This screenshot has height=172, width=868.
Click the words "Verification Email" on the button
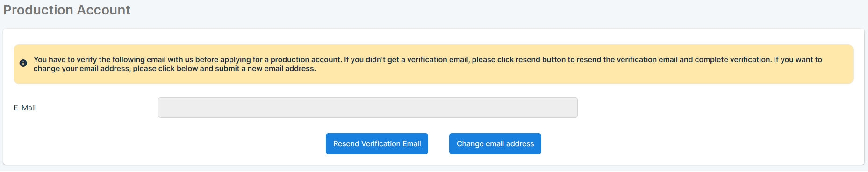point(391,143)
